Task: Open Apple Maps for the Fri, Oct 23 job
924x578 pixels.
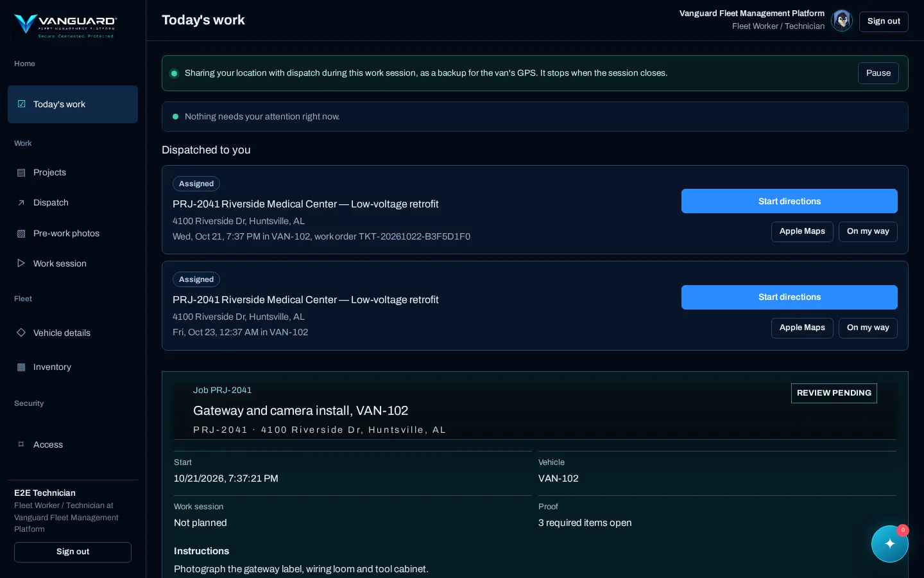Action: pyautogui.click(x=802, y=328)
